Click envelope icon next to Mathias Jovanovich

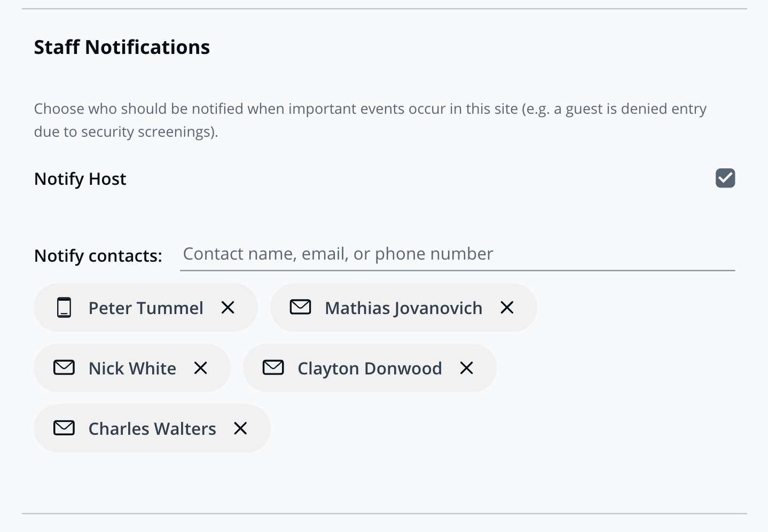click(301, 307)
